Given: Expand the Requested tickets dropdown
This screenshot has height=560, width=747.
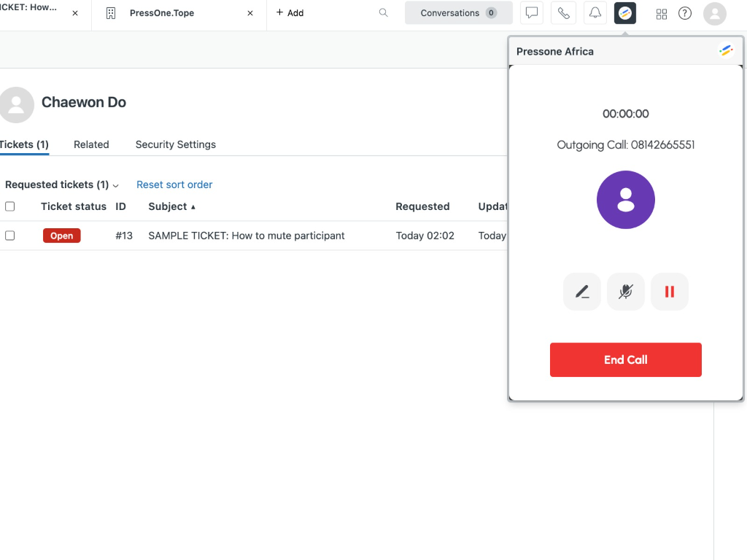Looking at the screenshot, I should pos(61,185).
